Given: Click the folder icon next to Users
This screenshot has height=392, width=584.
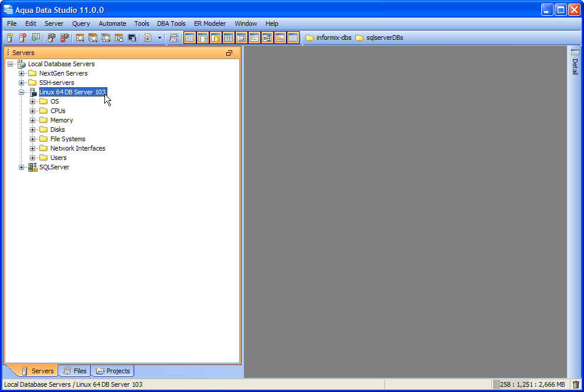Looking at the screenshot, I should point(43,158).
